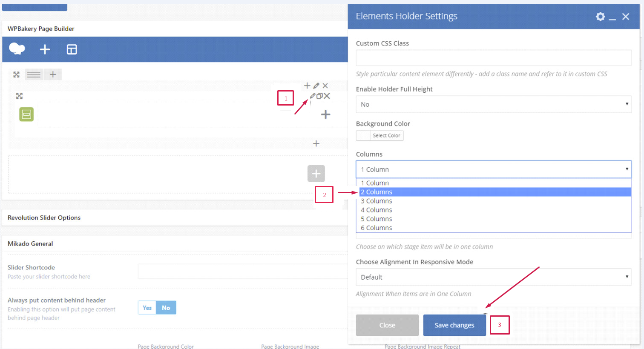The image size is (644, 349).
Task: Click the gray square add-row plus button
Action: tap(316, 174)
